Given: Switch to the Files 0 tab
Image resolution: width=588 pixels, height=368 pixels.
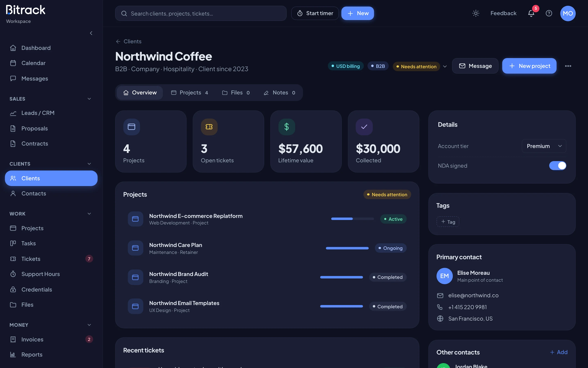Looking at the screenshot, I should [236, 93].
